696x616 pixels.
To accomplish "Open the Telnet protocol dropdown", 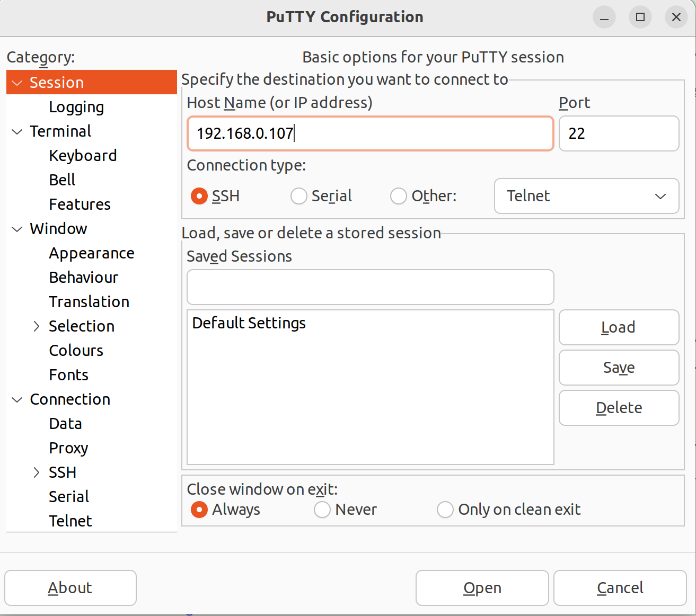I will pos(587,196).
